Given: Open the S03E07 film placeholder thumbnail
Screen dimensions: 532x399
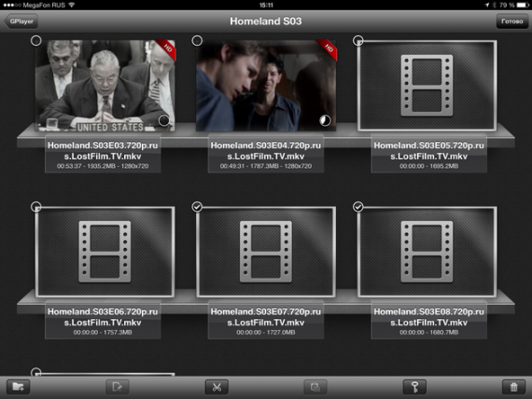Looking at the screenshot, I should click(266, 252).
